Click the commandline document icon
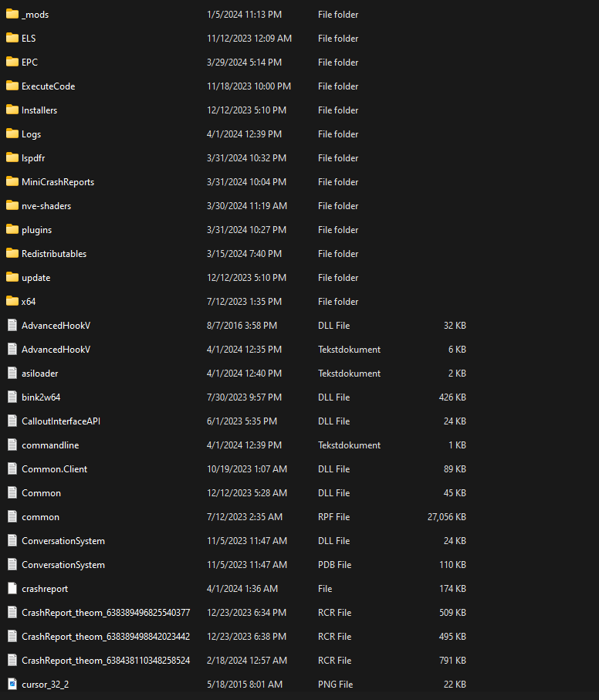The height and width of the screenshot is (700, 599). 12,445
